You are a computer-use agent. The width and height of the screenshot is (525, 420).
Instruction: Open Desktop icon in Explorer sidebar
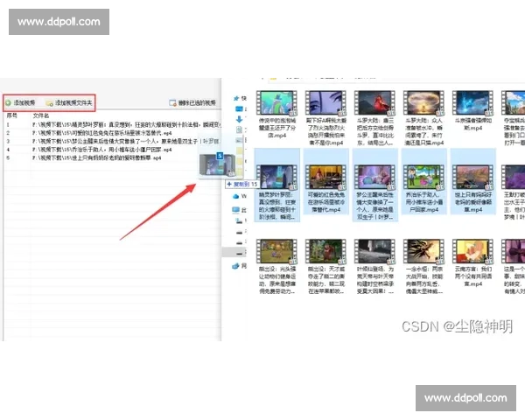pos(239,108)
